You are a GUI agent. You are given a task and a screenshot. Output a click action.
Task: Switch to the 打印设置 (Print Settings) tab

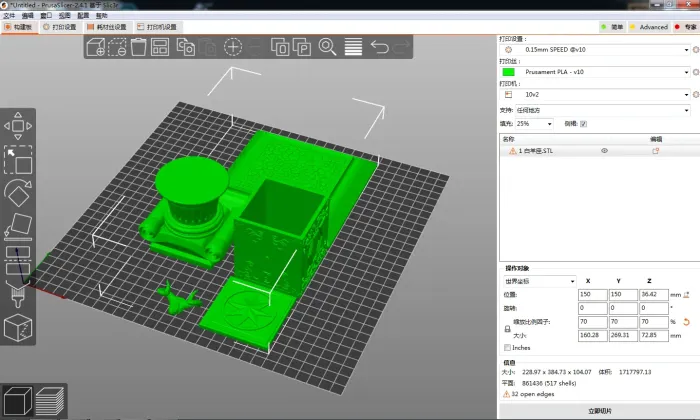pyautogui.click(x=59, y=27)
